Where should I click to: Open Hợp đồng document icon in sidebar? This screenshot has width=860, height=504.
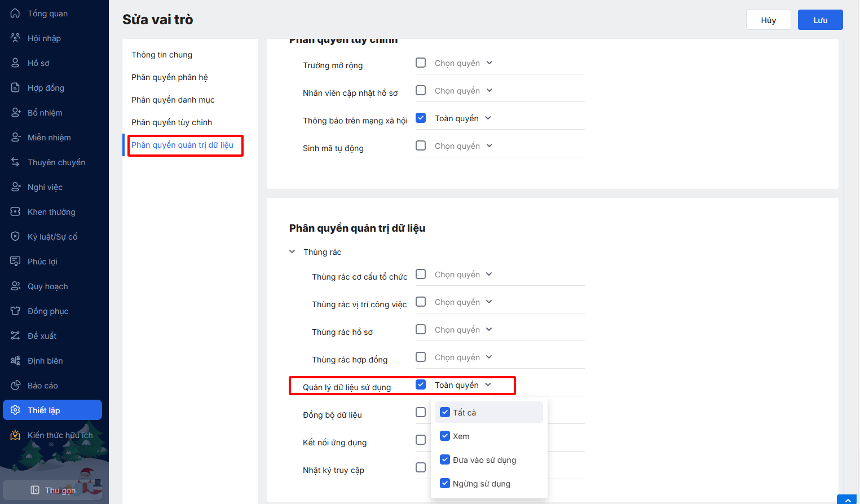[15, 87]
